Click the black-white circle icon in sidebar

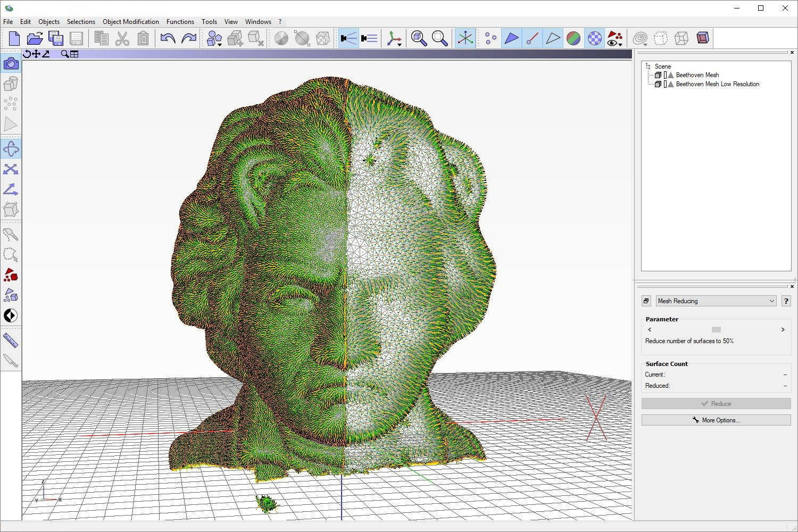(11, 315)
